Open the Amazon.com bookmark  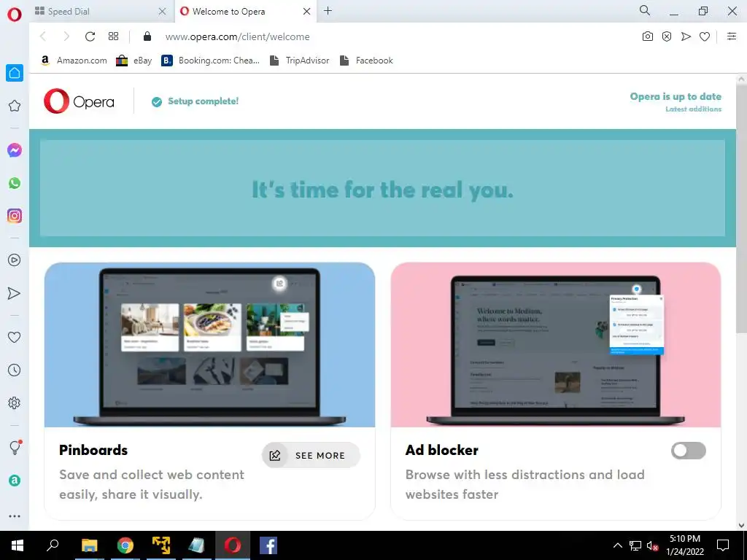pos(74,61)
